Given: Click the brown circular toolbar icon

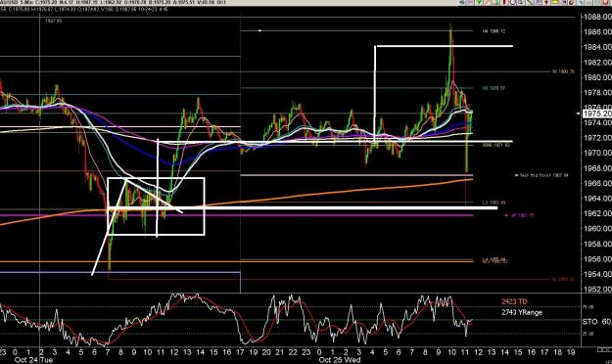Looking at the screenshot, I should [571, 2].
